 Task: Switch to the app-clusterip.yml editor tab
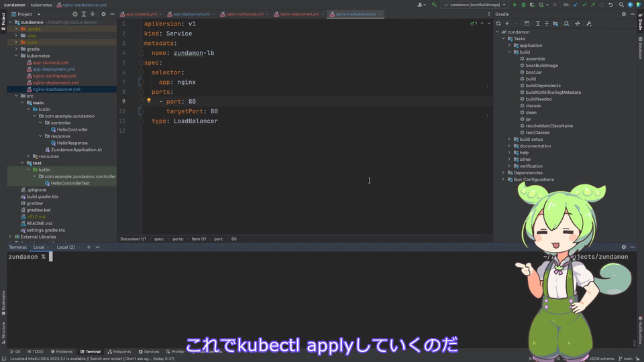[x=140, y=14]
